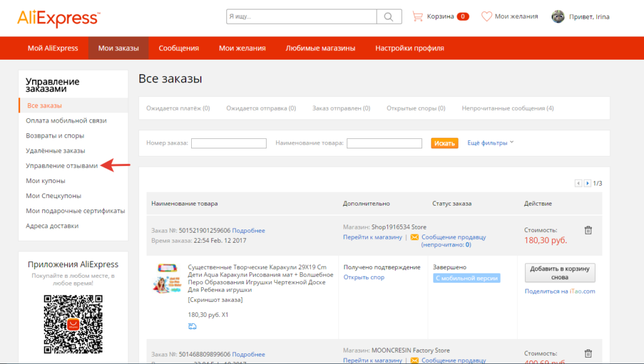This screenshot has width=644, height=364.
Task: Open Удалённые заказы
Action: (55, 151)
